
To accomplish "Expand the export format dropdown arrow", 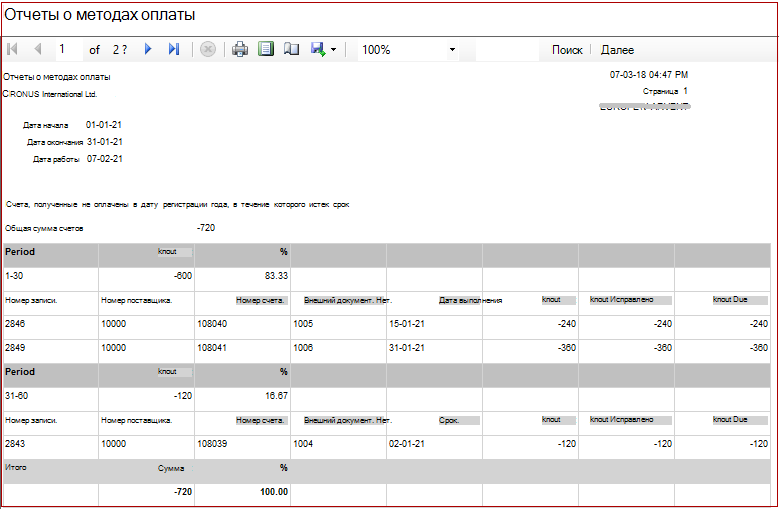I will tap(333, 50).
